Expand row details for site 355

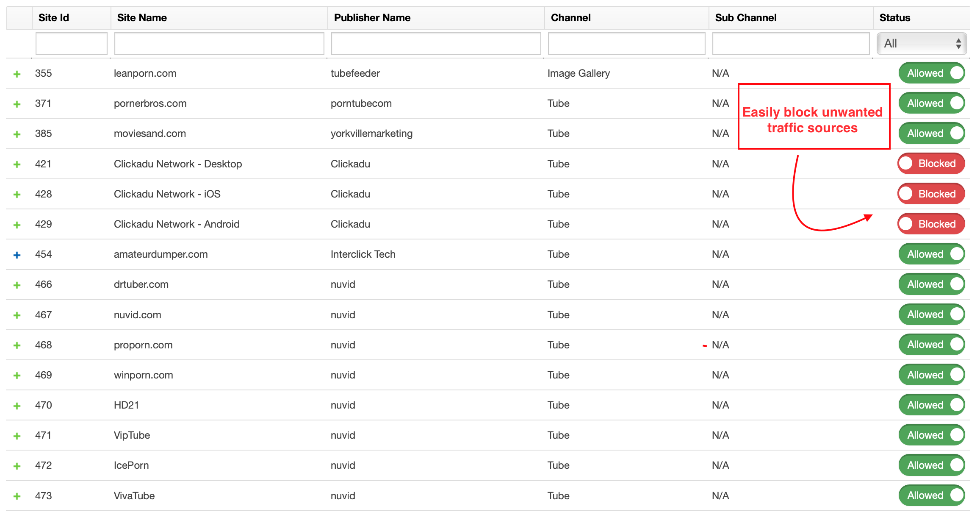[17, 74]
